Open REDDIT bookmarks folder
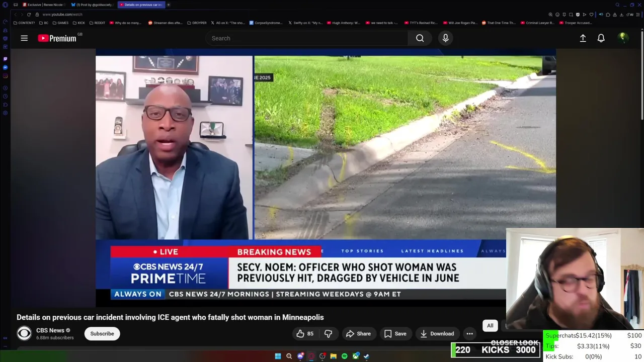 [x=97, y=23]
